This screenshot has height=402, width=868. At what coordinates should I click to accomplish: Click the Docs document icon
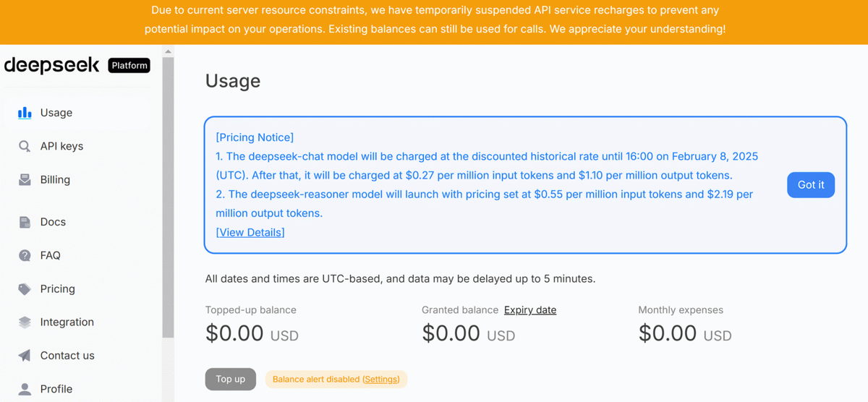[x=25, y=222]
